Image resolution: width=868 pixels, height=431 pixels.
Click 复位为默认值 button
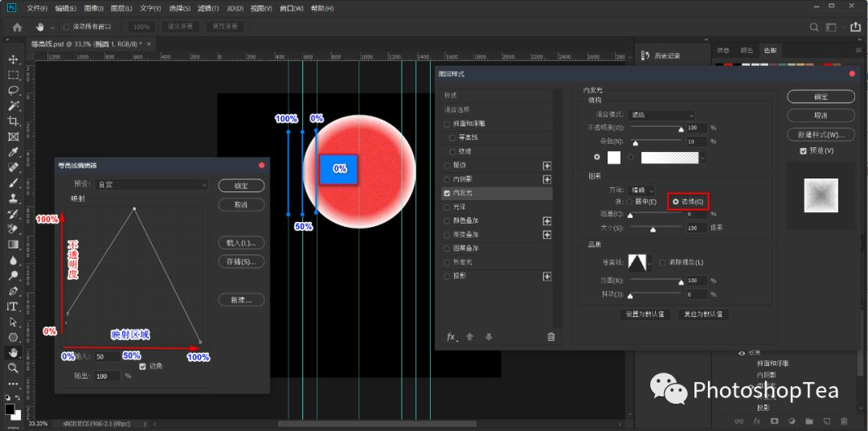(x=703, y=314)
